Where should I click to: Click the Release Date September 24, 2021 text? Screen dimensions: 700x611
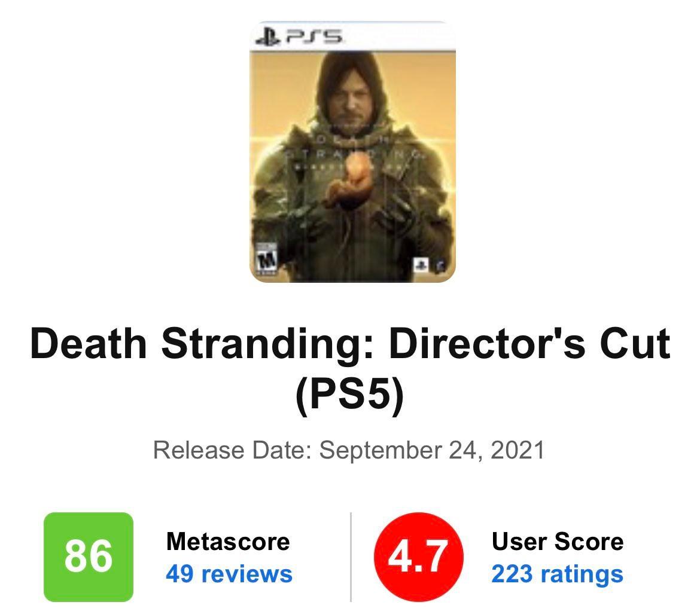(349, 450)
